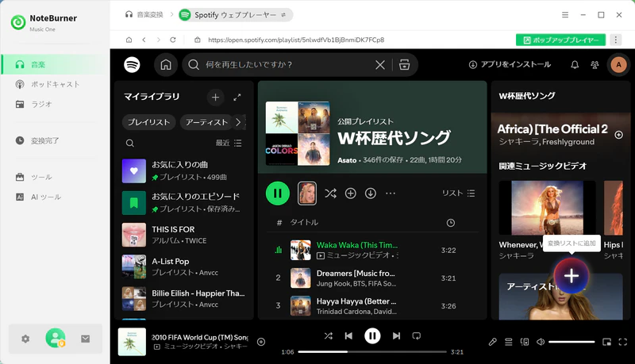Select Radio in the NoteBurner sidebar
The image size is (635, 364).
point(55,105)
